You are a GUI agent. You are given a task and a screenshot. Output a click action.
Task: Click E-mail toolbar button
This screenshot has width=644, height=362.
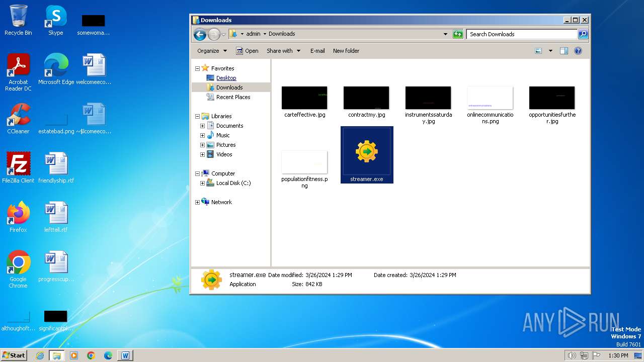coord(317,51)
